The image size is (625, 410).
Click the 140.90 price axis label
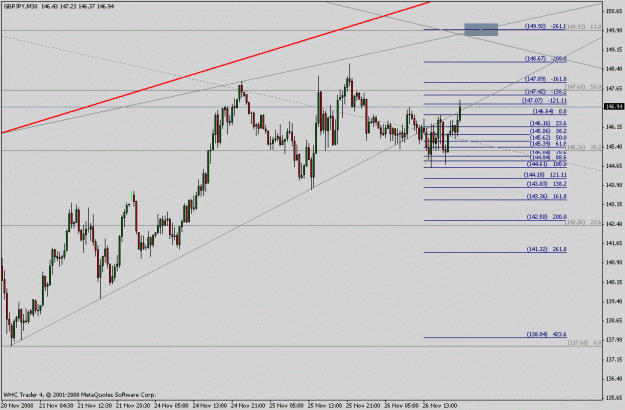614,262
